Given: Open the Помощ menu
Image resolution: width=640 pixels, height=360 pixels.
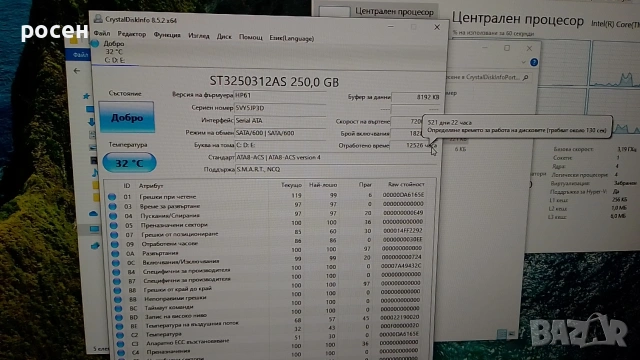Looking at the screenshot, I should click(251, 37).
